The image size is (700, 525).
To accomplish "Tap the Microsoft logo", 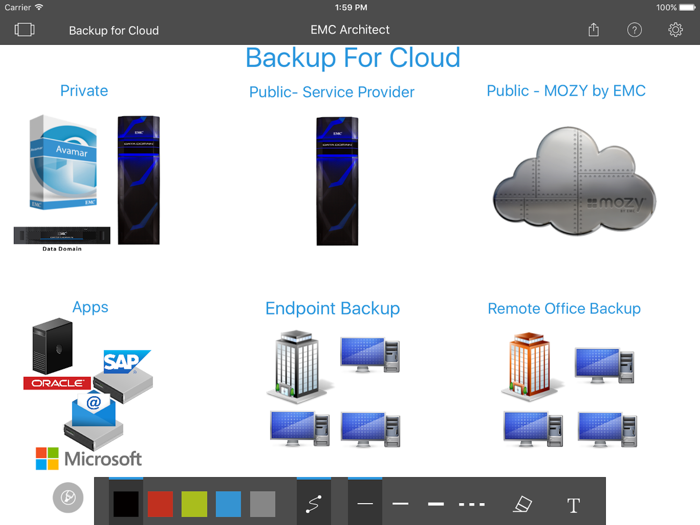I will (89, 458).
